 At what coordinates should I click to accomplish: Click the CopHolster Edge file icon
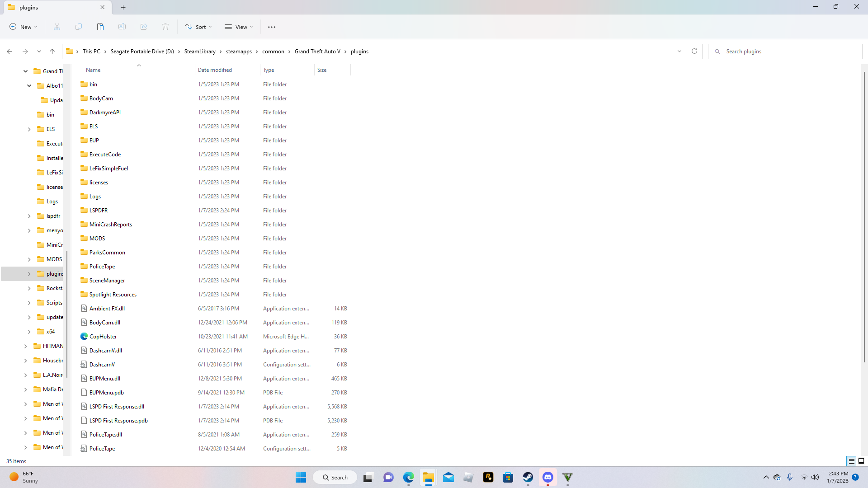pyautogui.click(x=84, y=337)
